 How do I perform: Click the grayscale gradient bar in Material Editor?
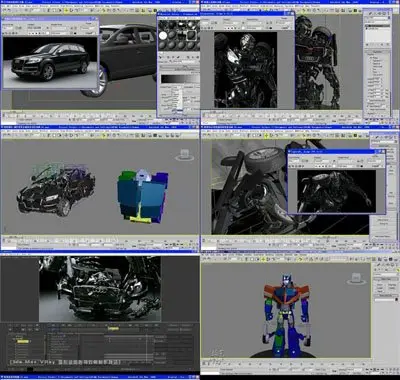pyautogui.click(x=180, y=79)
